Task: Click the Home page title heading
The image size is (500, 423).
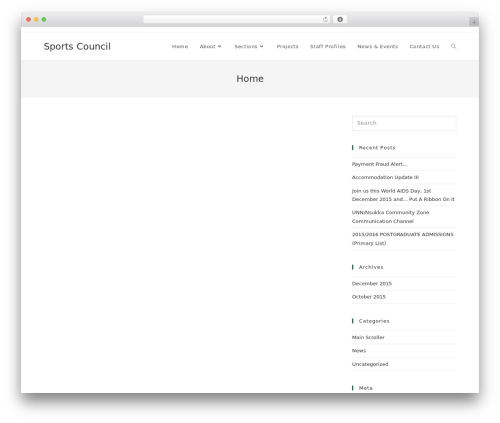Action: [250, 79]
